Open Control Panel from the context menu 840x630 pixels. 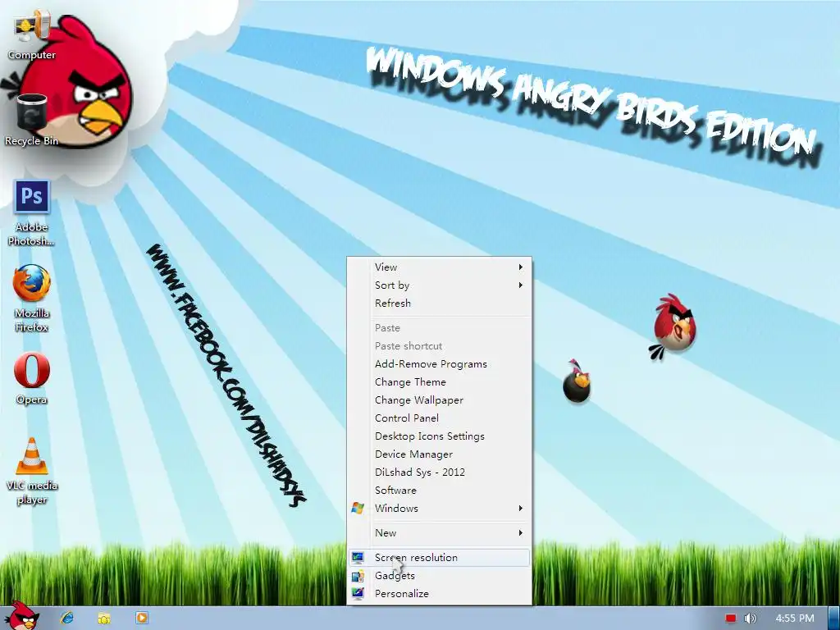tap(440, 418)
